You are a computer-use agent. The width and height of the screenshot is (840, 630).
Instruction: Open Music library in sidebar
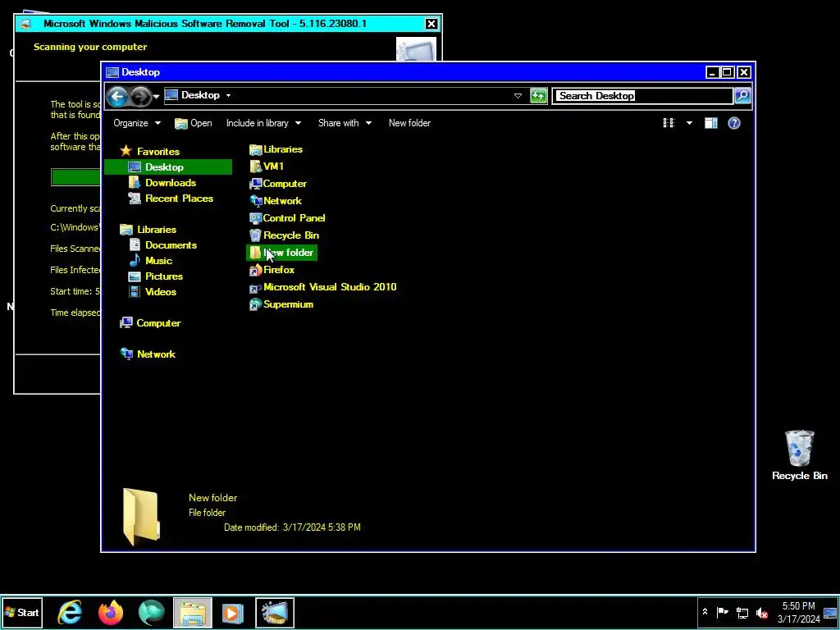[151, 260]
